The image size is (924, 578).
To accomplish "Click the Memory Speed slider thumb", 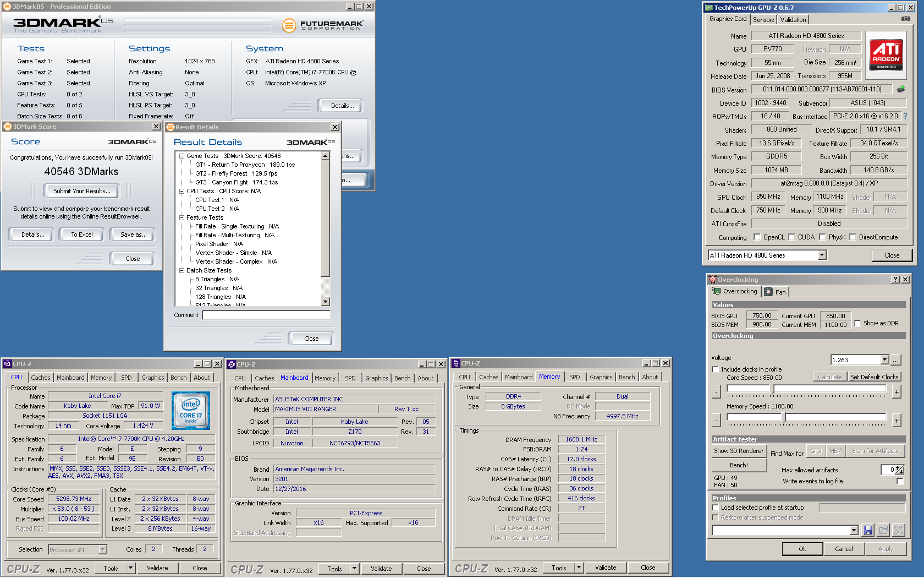I will pos(784,417).
